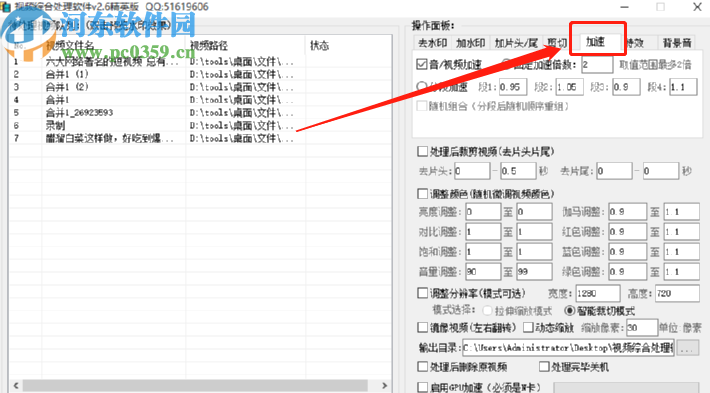Edit the 段1 speed value field

(513, 87)
